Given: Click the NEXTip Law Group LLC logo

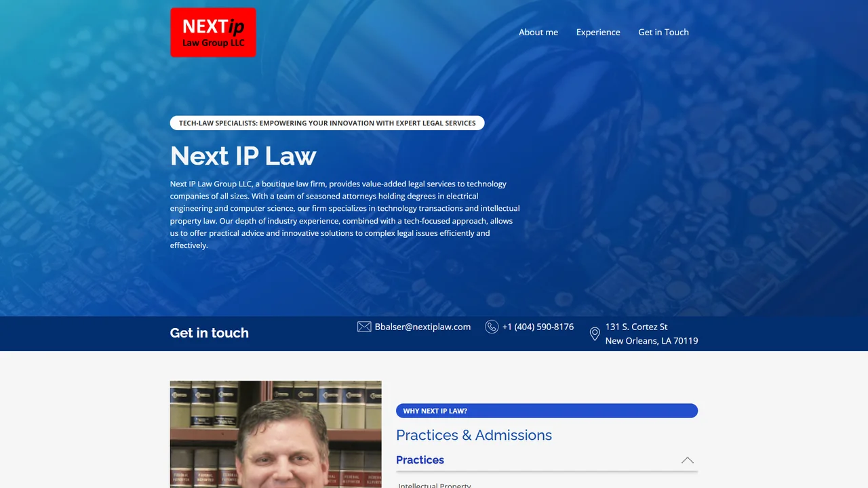Looking at the screenshot, I should coord(213,33).
